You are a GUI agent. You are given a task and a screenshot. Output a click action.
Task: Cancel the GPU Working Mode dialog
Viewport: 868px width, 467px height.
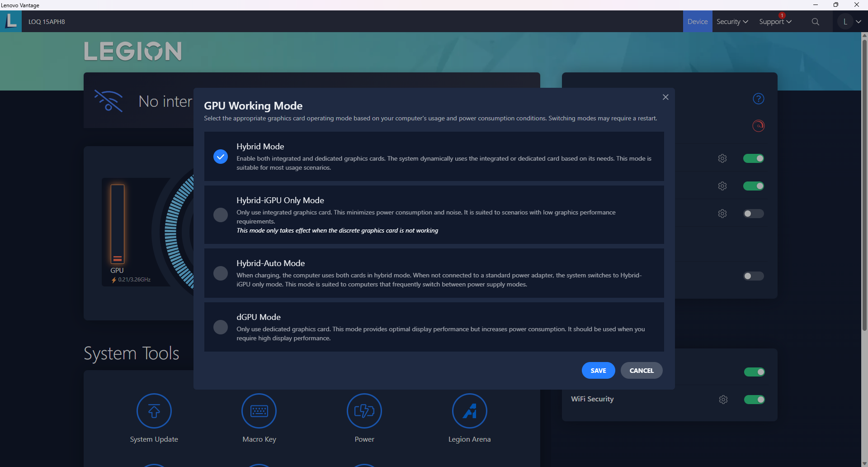(642, 371)
